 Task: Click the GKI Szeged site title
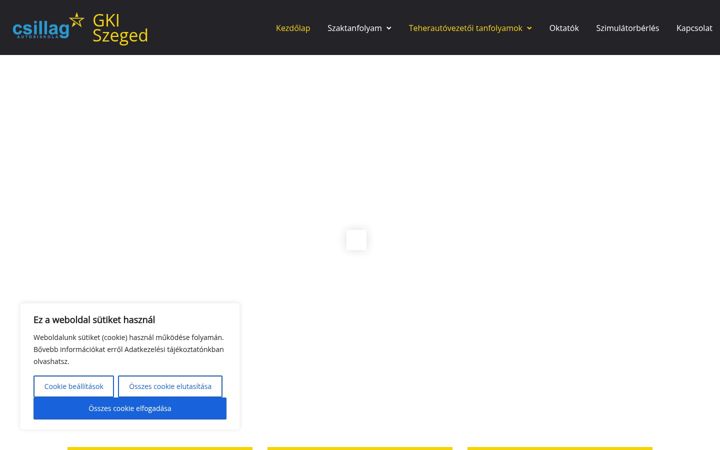(120, 28)
